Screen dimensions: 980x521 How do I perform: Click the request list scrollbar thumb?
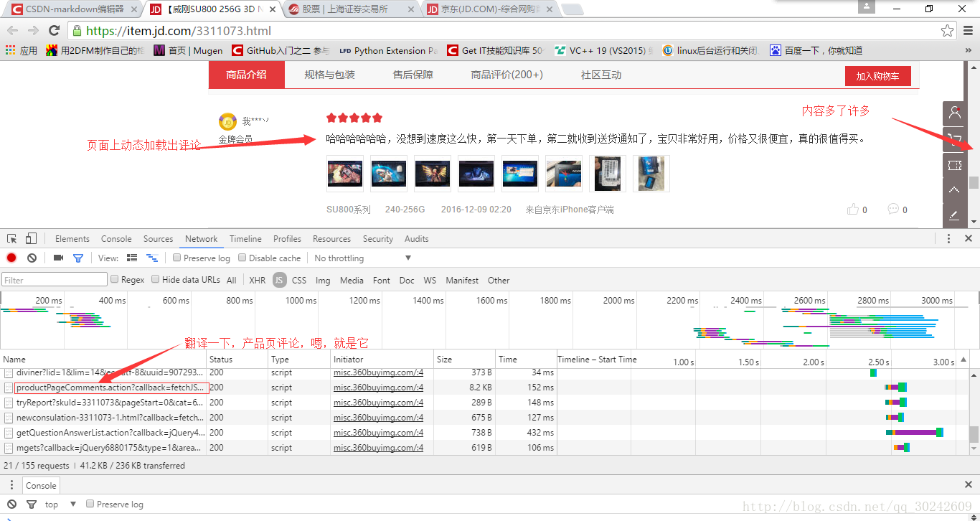(x=974, y=434)
